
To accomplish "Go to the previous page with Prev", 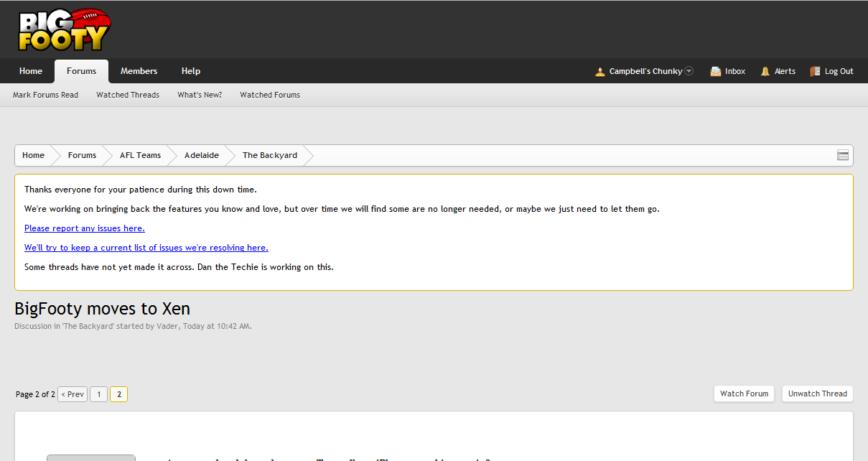I will [73, 394].
